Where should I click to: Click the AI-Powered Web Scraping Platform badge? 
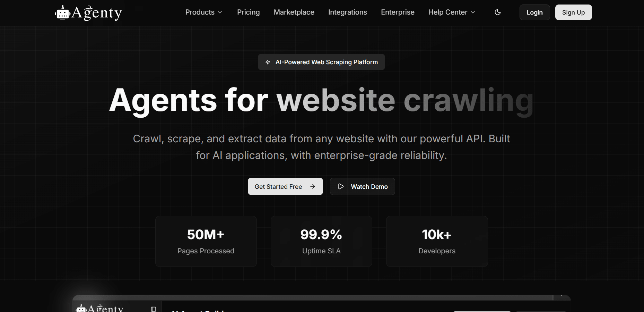(x=321, y=62)
